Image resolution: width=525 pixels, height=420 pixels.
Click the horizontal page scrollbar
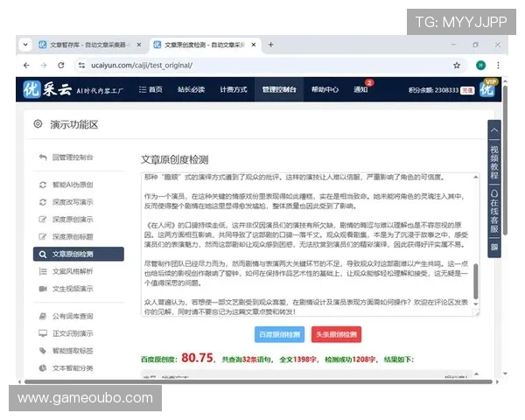click(x=258, y=381)
